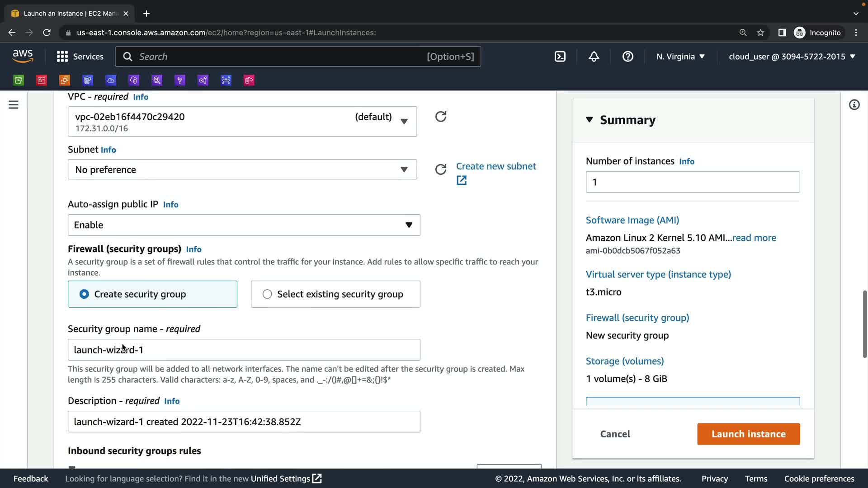Open the S3 bucket favorite shortcut
The image size is (868, 488).
19,80
